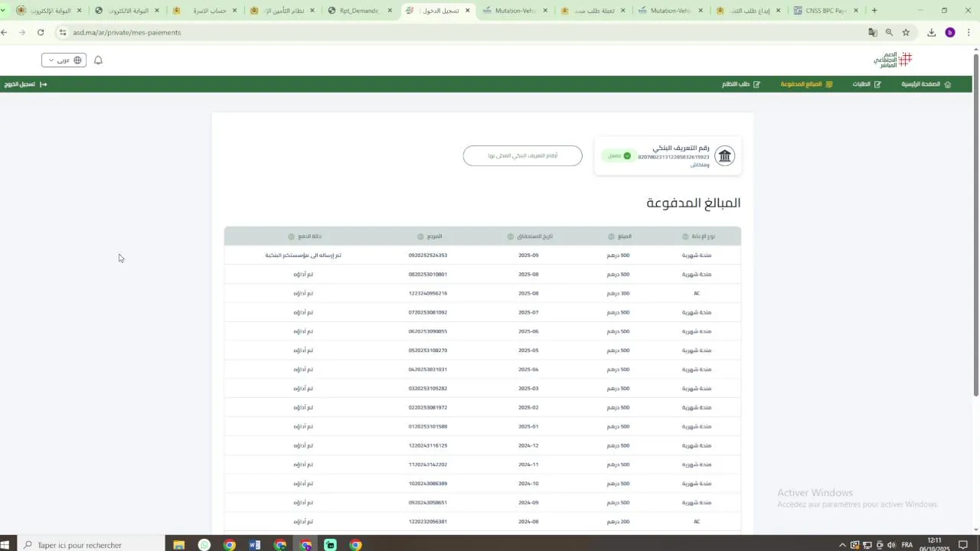Show hidden system tray icons
Screen dimensions: 980x551
coord(842,545)
